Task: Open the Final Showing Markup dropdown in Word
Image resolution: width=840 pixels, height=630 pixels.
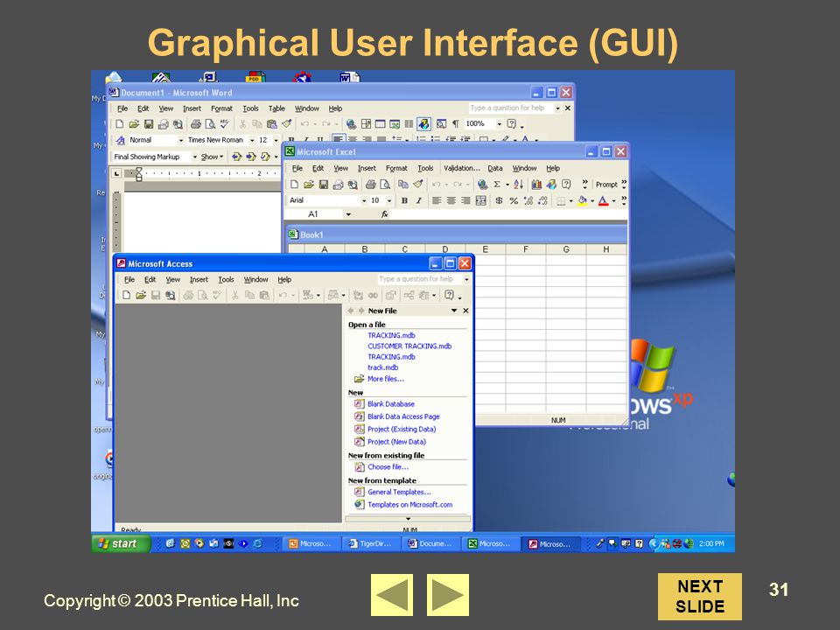Action: (194, 157)
